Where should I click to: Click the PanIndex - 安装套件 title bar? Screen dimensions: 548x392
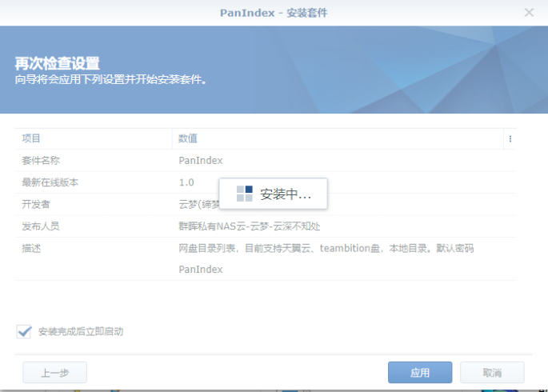click(274, 13)
